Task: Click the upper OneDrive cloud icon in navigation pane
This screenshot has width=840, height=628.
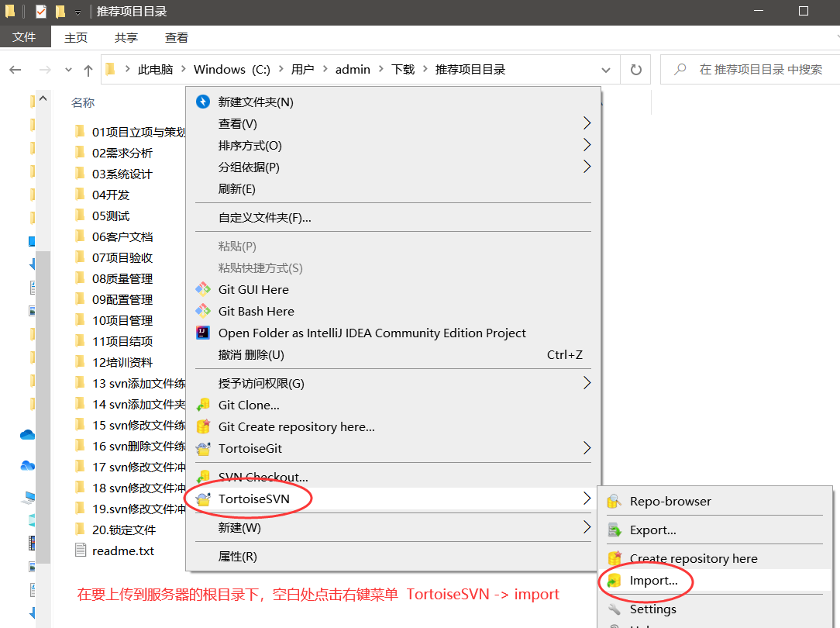Action: (27, 435)
